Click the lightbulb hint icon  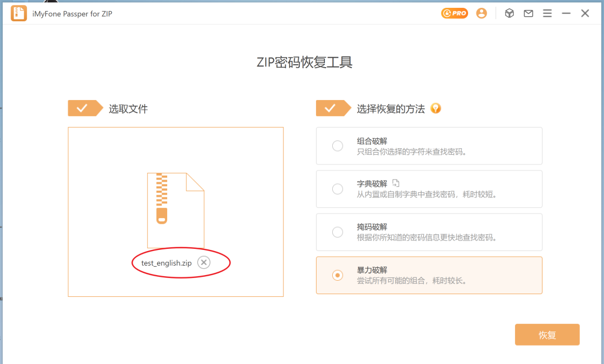tap(436, 108)
